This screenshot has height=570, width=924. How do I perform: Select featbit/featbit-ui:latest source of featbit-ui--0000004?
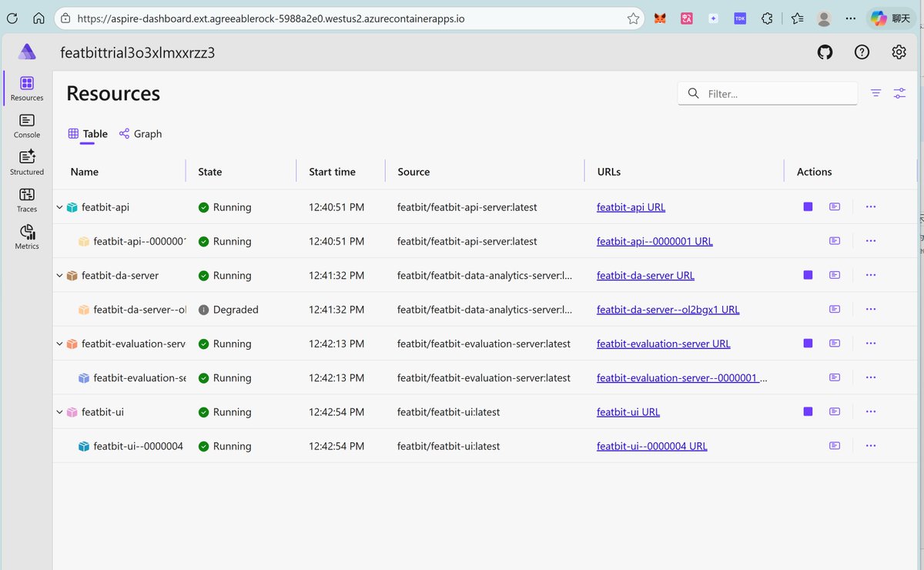click(448, 446)
